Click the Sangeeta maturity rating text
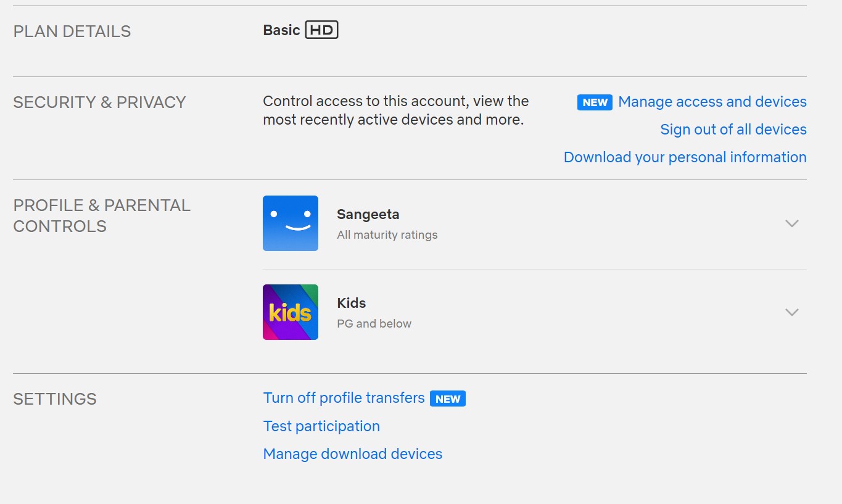The height and width of the screenshot is (504, 842). coord(387,234)
